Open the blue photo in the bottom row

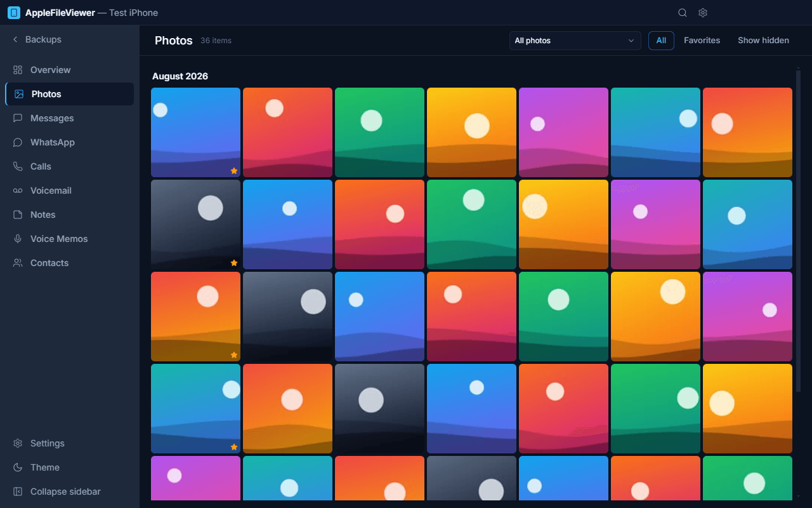563,478
